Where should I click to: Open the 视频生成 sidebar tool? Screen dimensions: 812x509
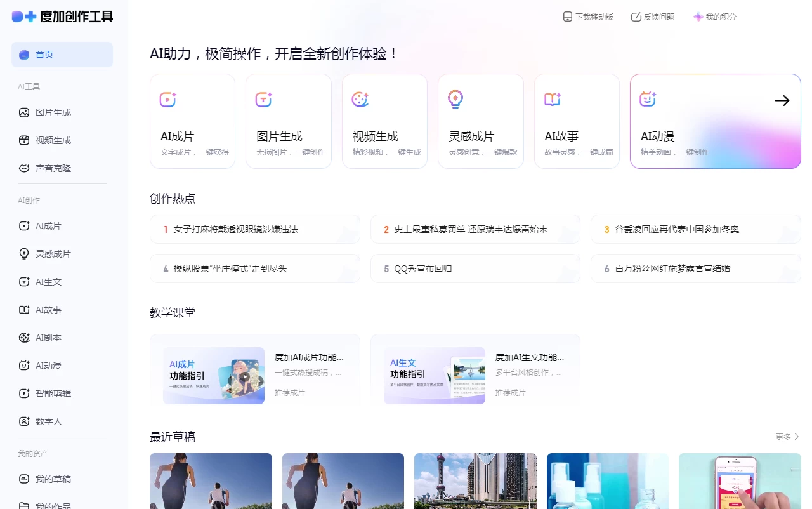(54, 140)
